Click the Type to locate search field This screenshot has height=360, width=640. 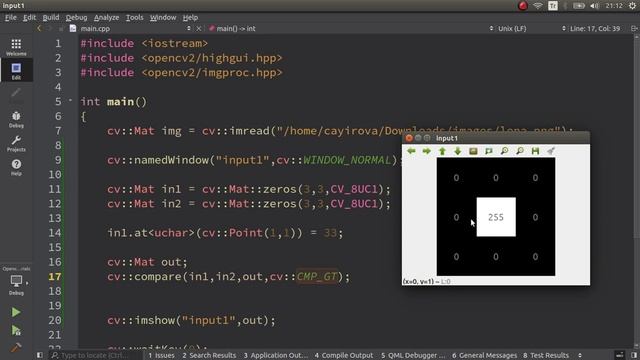pyautogui.click(x=96, y=355)
